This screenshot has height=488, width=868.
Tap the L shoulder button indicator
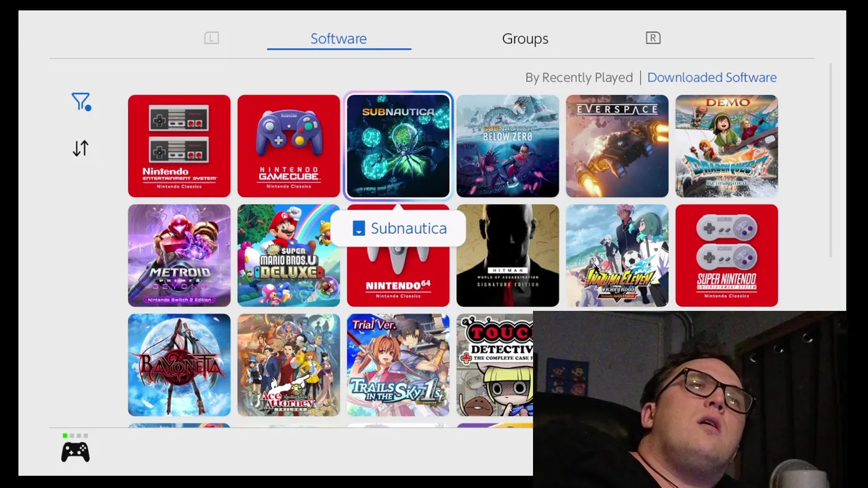point(212,38)
